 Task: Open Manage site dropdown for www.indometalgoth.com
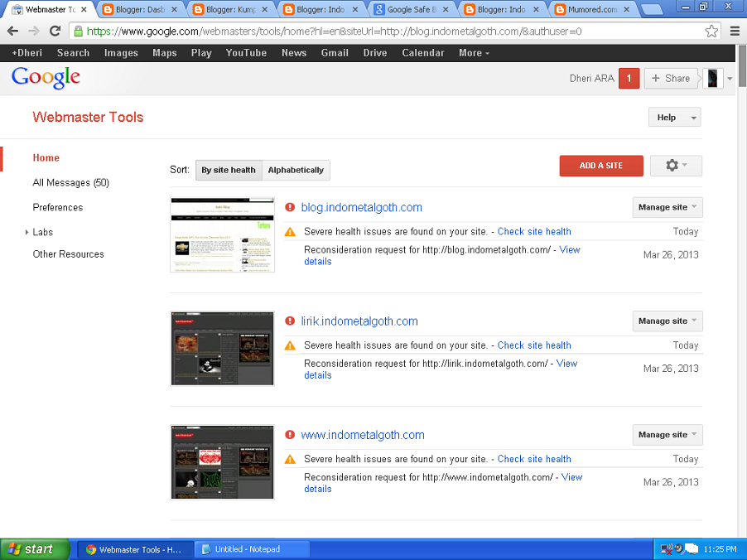[x=667, y=435]
